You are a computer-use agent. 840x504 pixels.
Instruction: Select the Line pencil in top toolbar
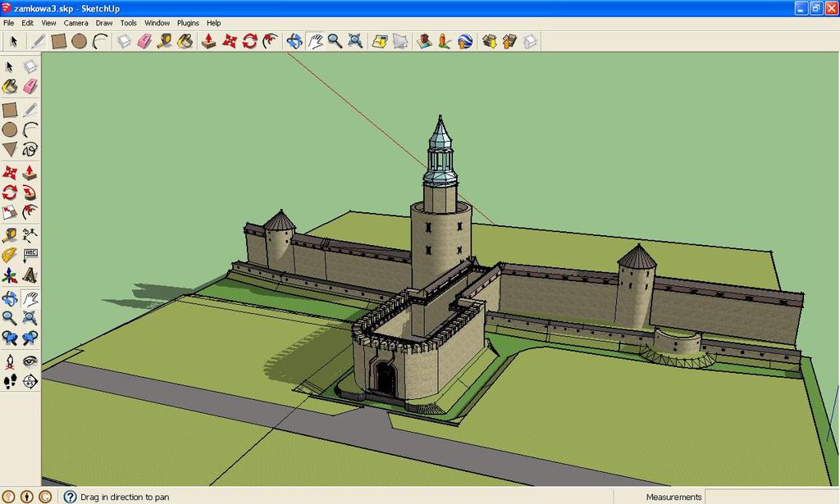tap(39, 41)
